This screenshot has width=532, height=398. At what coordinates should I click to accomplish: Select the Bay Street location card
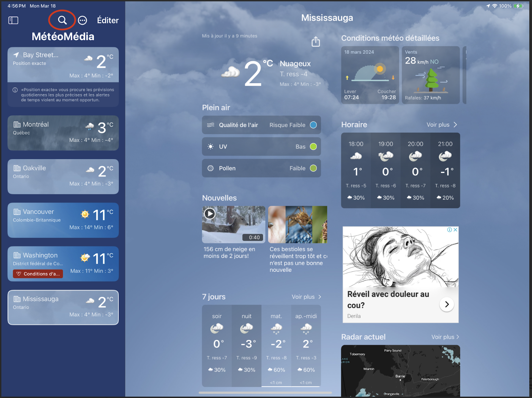pos(63,65)
